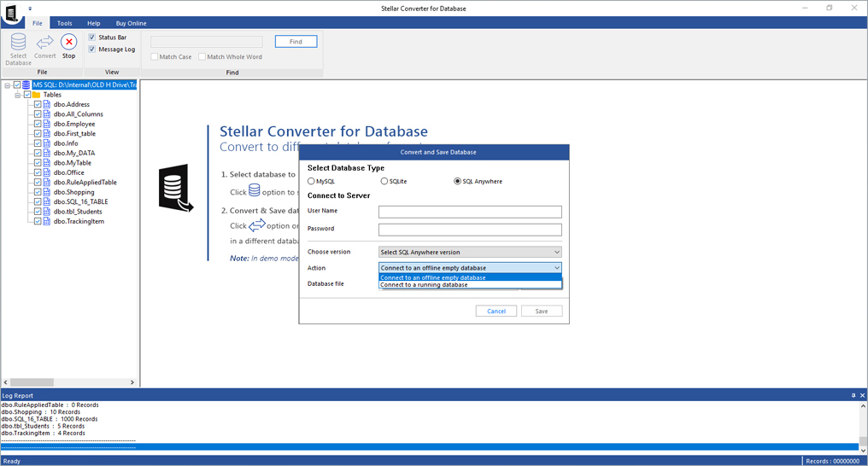
Task: Click the User Name input field
Action: (x=470, y=212)
